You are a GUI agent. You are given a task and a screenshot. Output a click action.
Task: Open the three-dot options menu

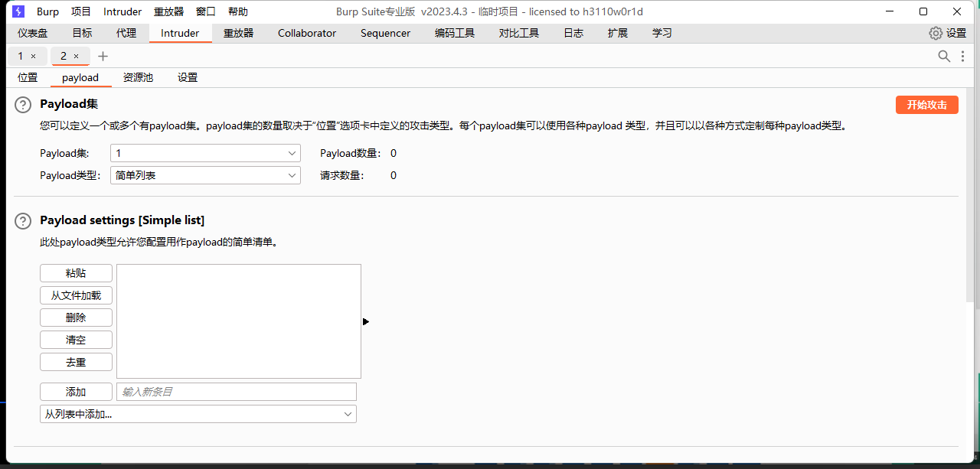[x=963, y=56]
